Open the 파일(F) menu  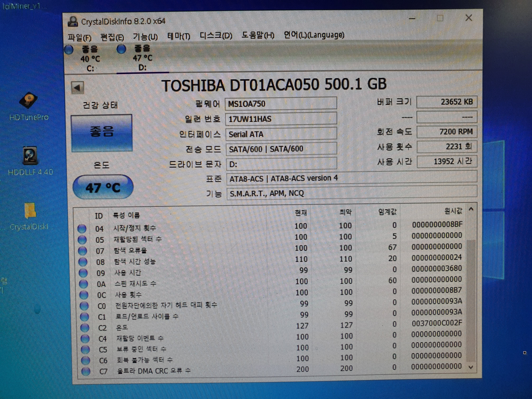(x=80, y=37)
